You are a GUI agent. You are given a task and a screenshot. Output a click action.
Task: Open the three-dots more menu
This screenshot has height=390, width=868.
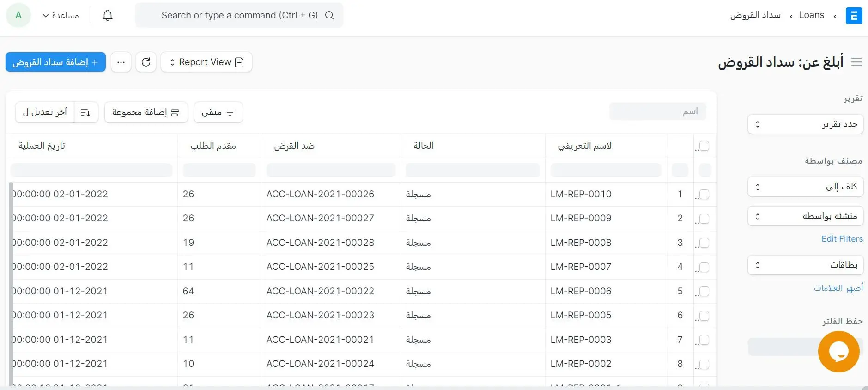coord(121,62)
